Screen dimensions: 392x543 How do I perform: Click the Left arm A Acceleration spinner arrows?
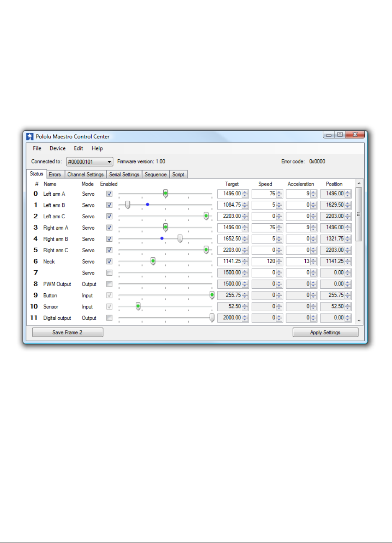[x=313, y=194]
